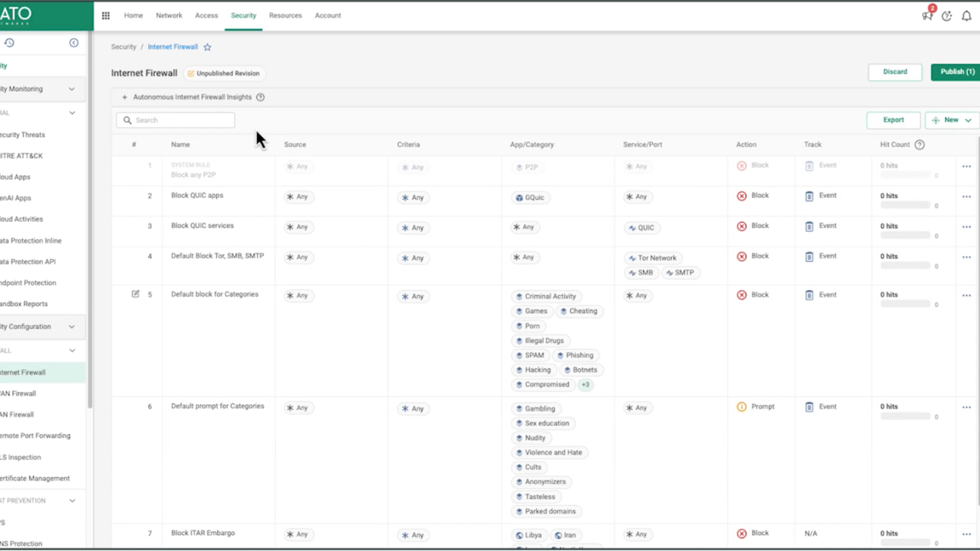Open the history clock icon in sidebar
980x551 pixels.
tap(9, 43)
